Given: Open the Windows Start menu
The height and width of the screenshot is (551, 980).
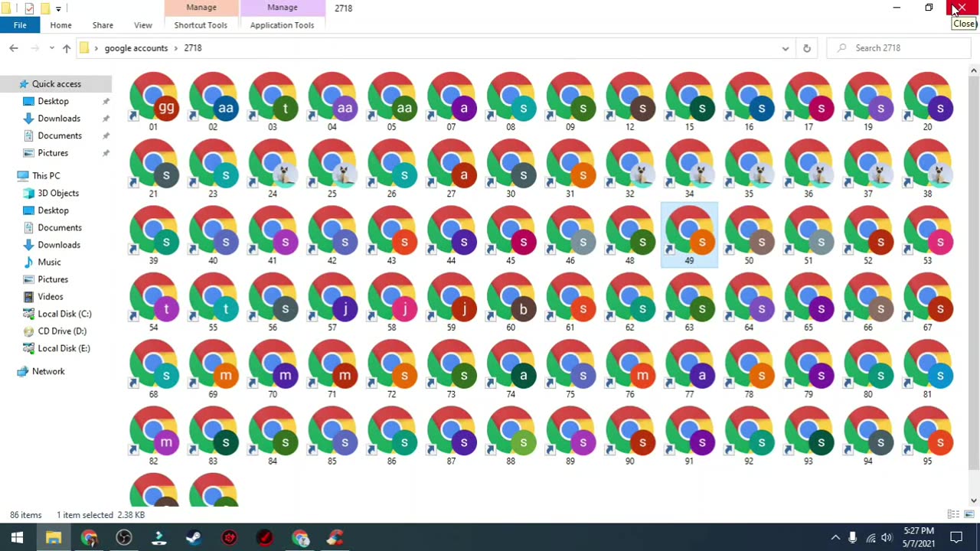Looking at the screenshot, I should (17, 537).
